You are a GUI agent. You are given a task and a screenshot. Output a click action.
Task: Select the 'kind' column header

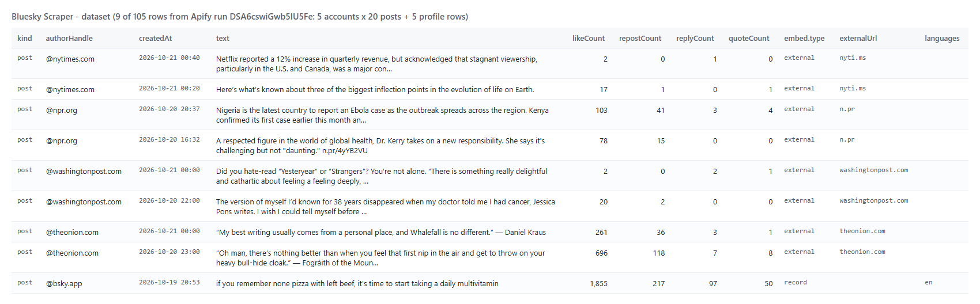pyautogui.click(x=25, y=39)
